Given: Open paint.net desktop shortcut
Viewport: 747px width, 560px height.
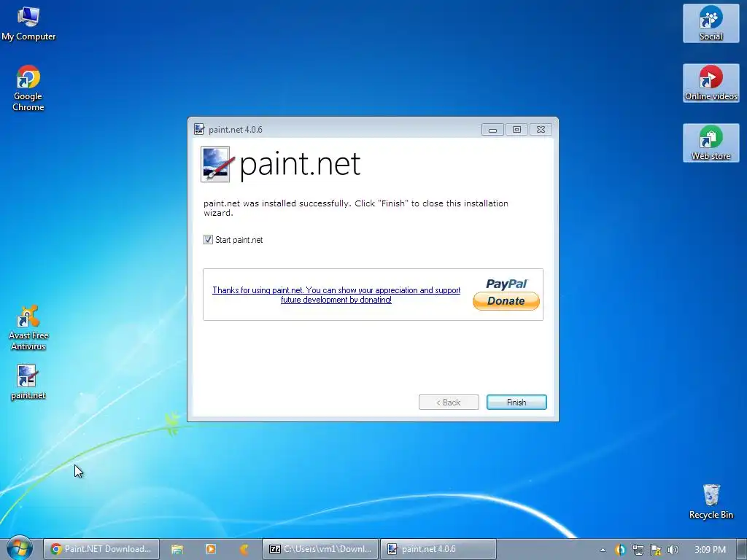Looking at the screenshot, I should tap(28, 382).
